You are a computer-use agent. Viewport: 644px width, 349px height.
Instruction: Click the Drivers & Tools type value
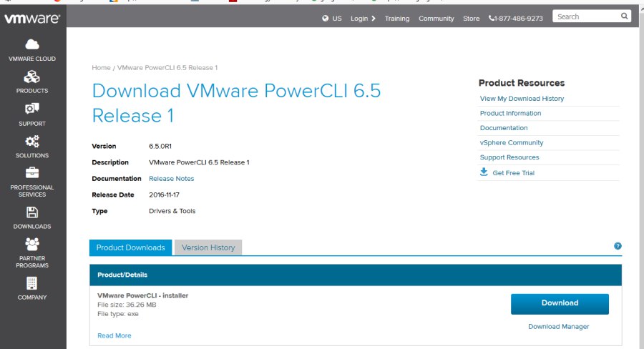(x=172, y=211)
